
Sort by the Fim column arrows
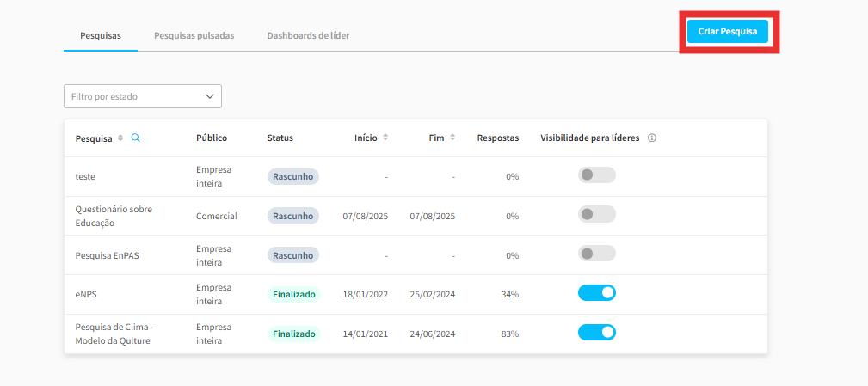point(452,138)
